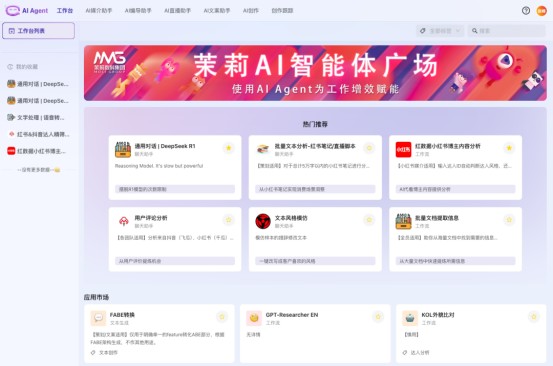Screen dimensions: 553x366
Task: Click the AI Agent logo icon
Action: (12, 11)
